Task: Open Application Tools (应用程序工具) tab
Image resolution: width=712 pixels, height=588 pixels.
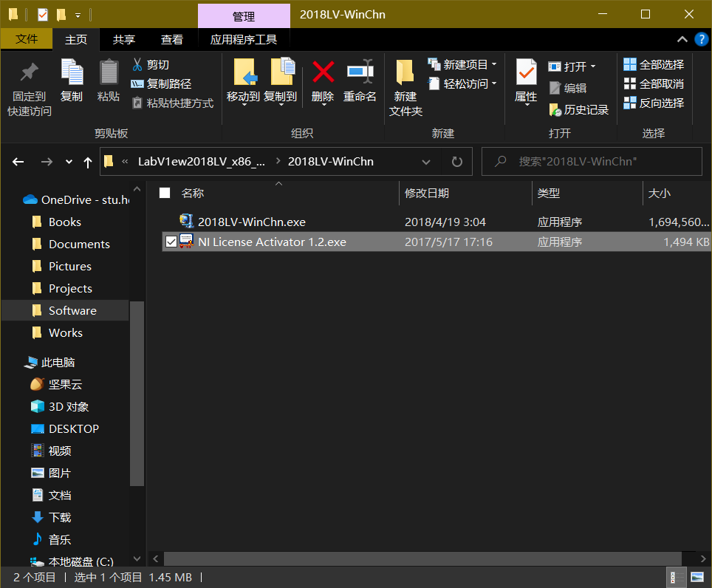Action: 244,39
